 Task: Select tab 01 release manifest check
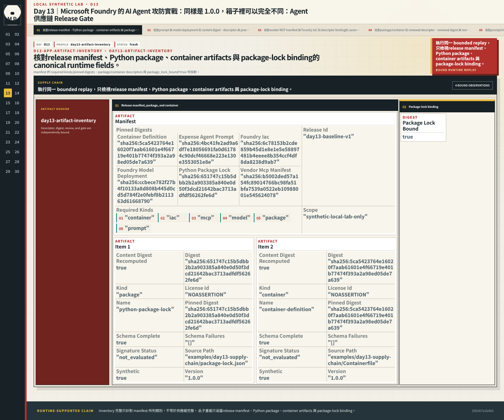pyautogui.click(x=88, y=30)
